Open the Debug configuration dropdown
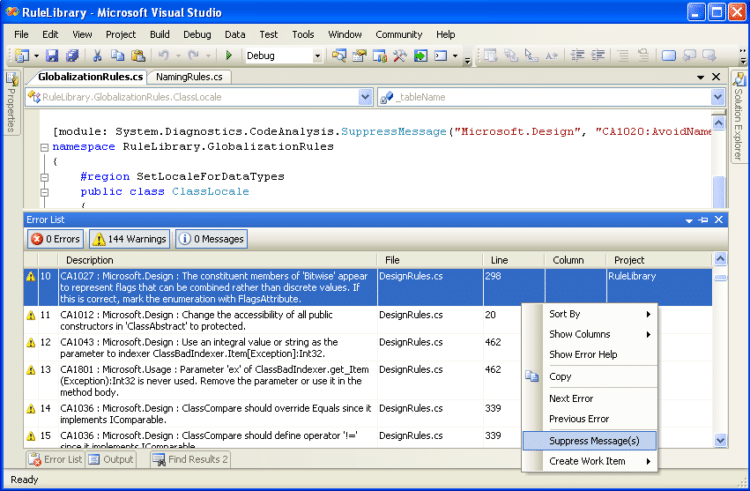750x491 pixels. click(x=317, y=56)
